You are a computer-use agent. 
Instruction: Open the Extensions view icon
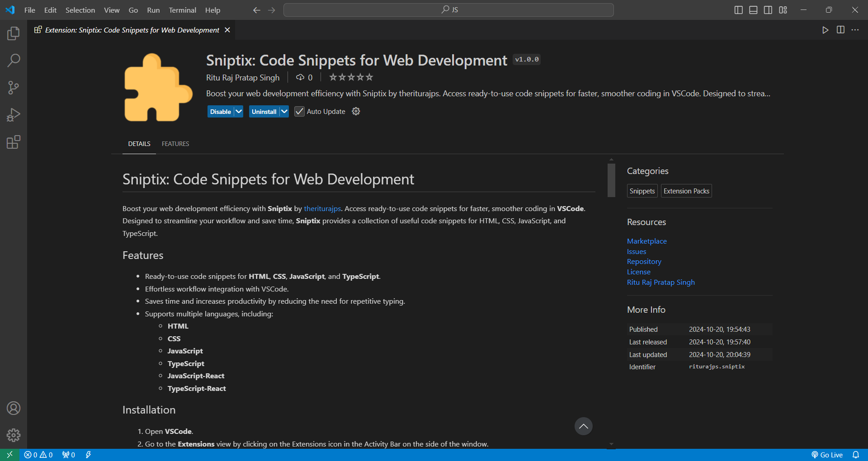pos(14,142)
